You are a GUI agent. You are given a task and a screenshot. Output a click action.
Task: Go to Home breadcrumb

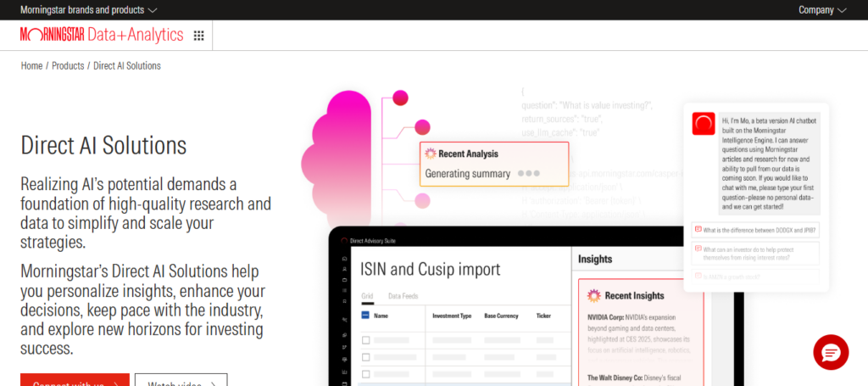pos(31,66)
